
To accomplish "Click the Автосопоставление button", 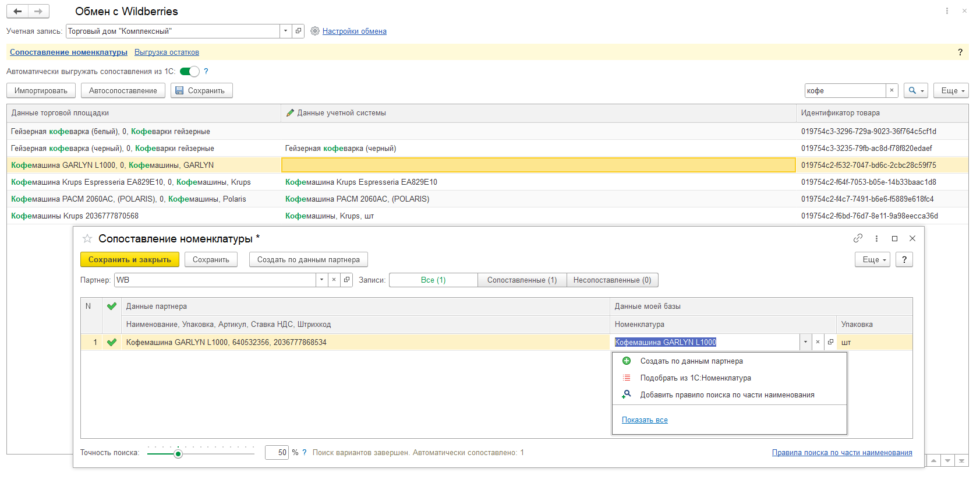I will 123,90.
